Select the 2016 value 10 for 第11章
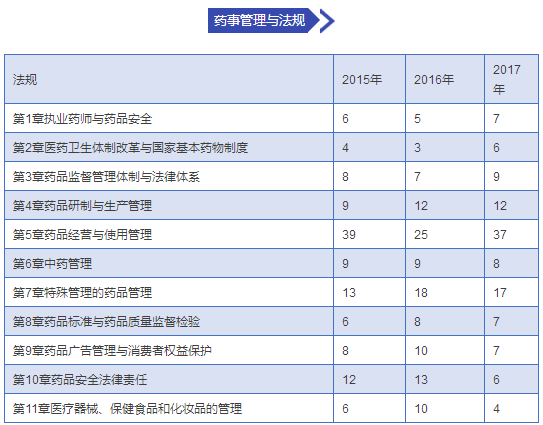 point(421,409)
